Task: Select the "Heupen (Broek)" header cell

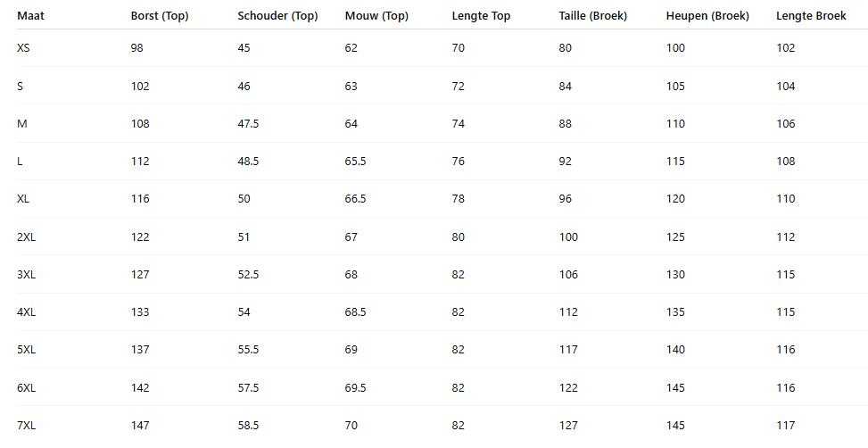Action: [707, 16]
